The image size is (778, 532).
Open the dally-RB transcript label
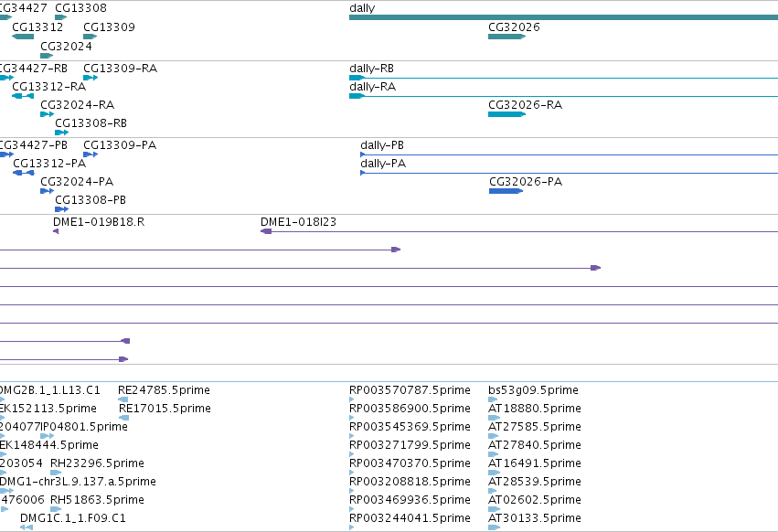(372, 69)
